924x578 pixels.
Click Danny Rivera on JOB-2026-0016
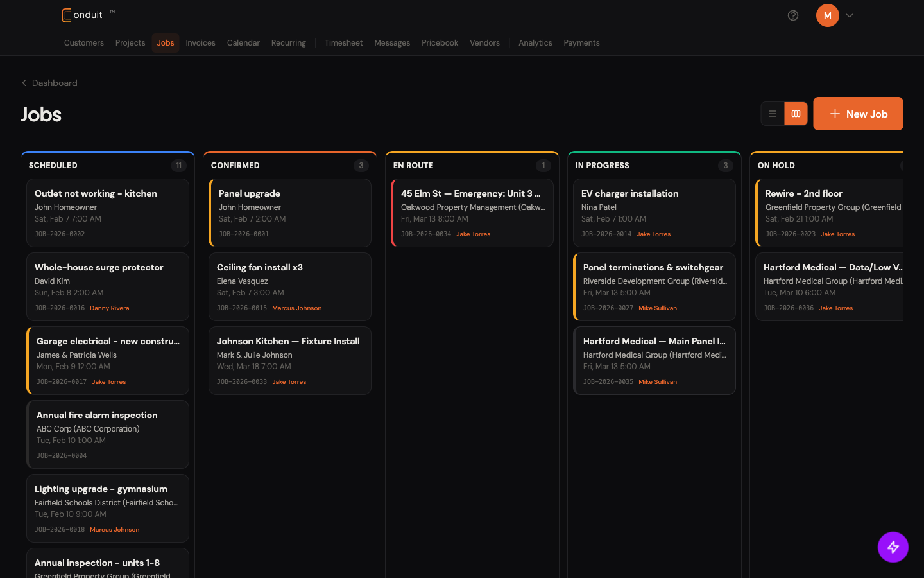pos(110,308)
